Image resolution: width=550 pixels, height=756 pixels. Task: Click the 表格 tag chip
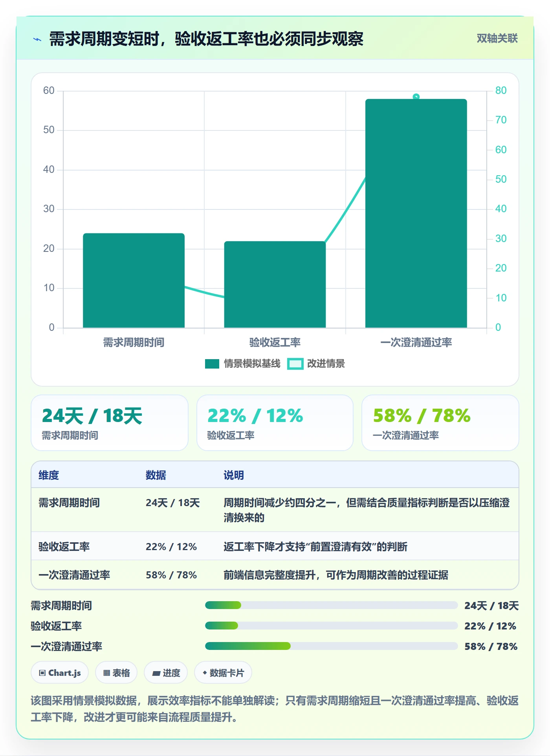[116, 673]
